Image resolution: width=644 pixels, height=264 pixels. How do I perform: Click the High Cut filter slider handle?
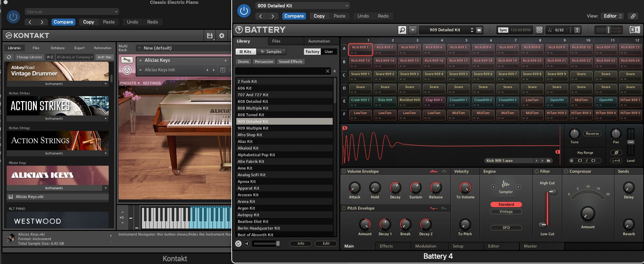(x=553, y=192)
